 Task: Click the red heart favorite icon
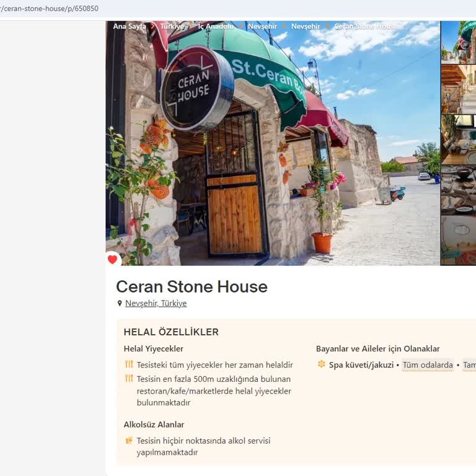click(x=112, y=260)
